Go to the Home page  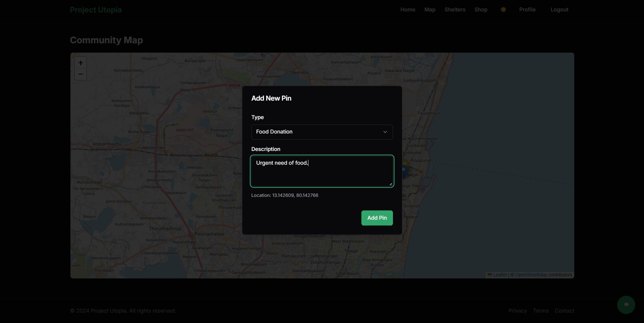408,10
